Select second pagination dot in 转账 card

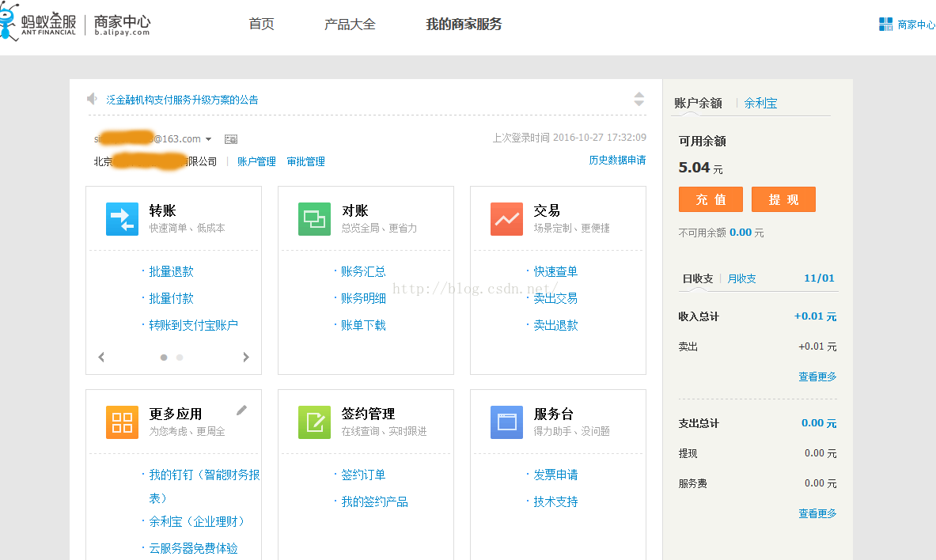[180, 358]
